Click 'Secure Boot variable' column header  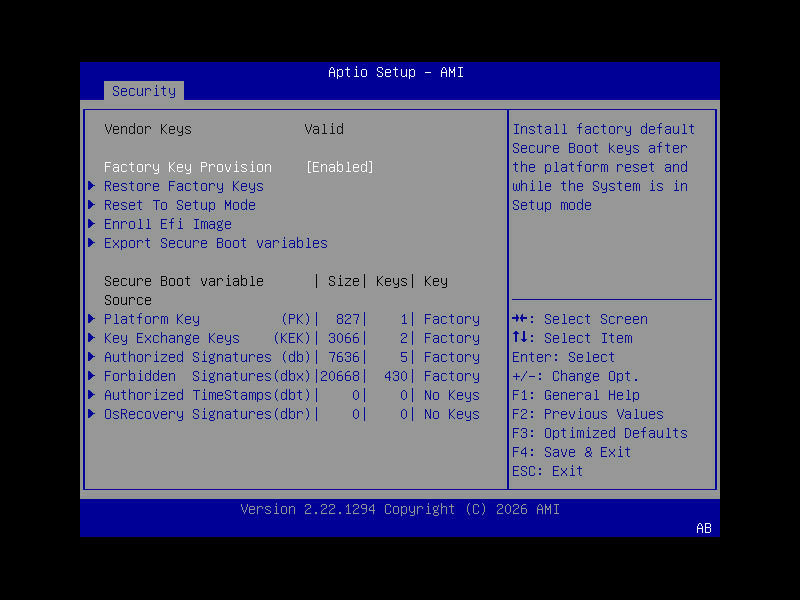(184, 281)
